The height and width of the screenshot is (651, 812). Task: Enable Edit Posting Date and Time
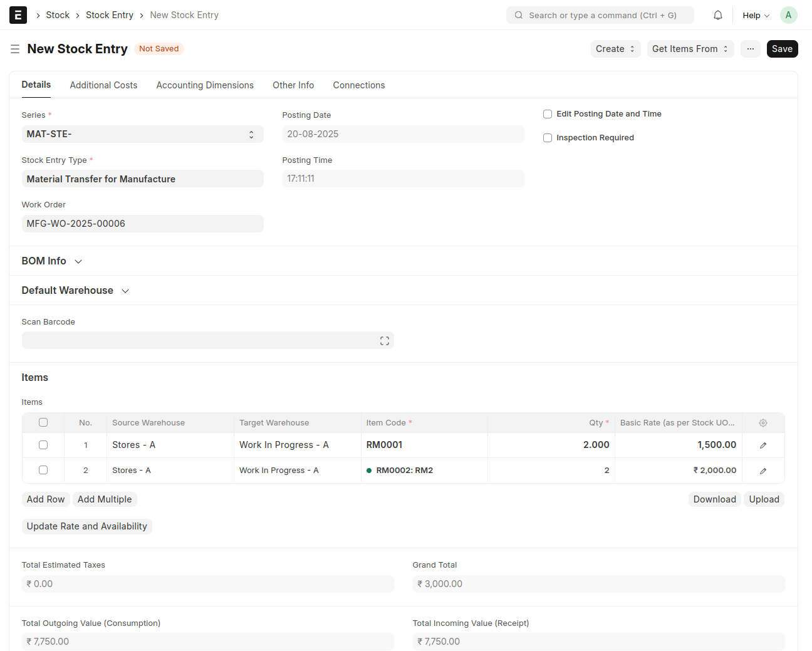pyautogui.click(x=548, y=114)
